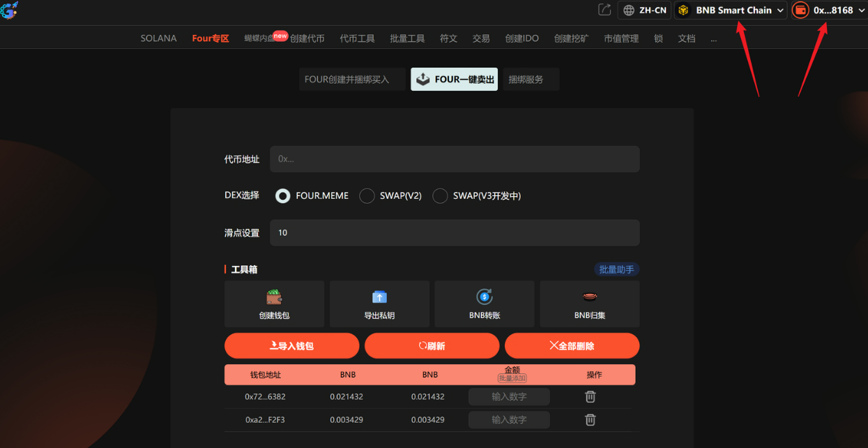The height and width of the screenshot is (448, 868).
Task: Click the site logo in the top-left corner
Action: [x=10, y=11]
